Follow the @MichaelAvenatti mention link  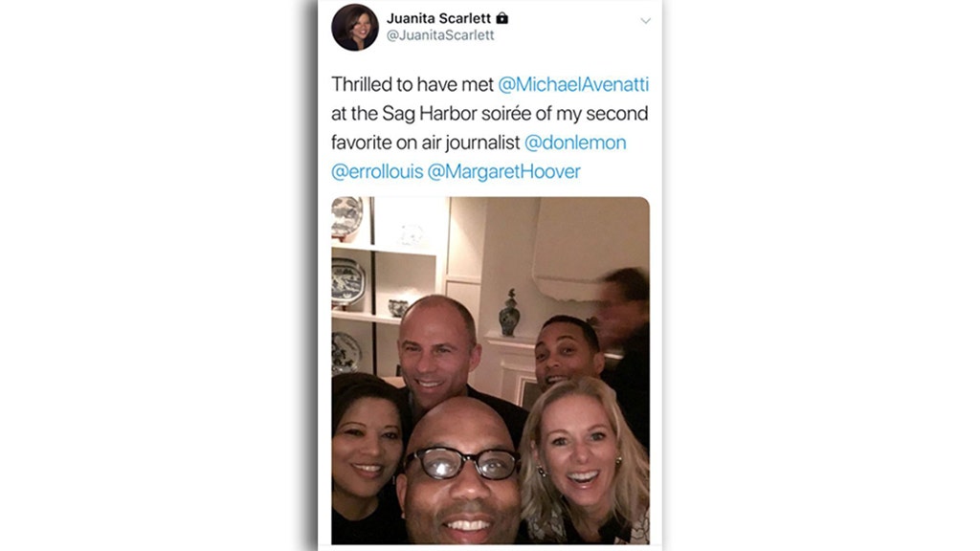(573, 84)
